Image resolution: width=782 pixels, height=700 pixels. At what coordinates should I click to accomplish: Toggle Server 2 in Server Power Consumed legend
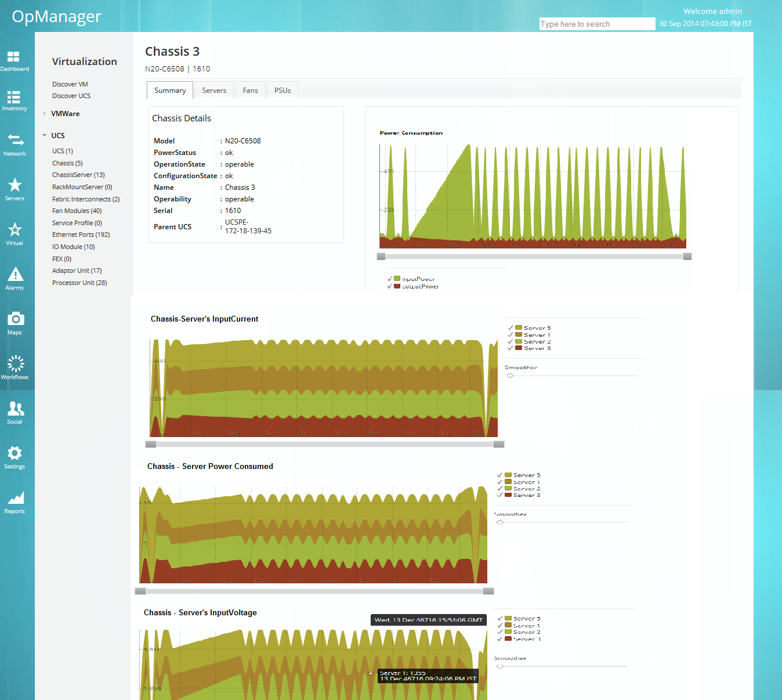500,488
